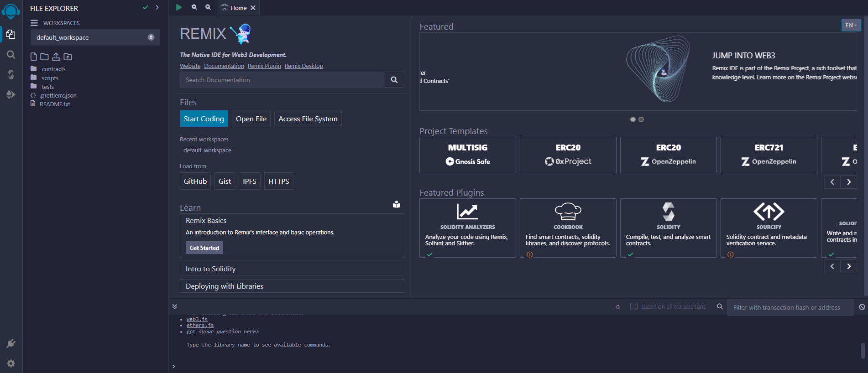Open the Solidity Analyzers plugin card
The image size is (868, 373).
(468, 228)
